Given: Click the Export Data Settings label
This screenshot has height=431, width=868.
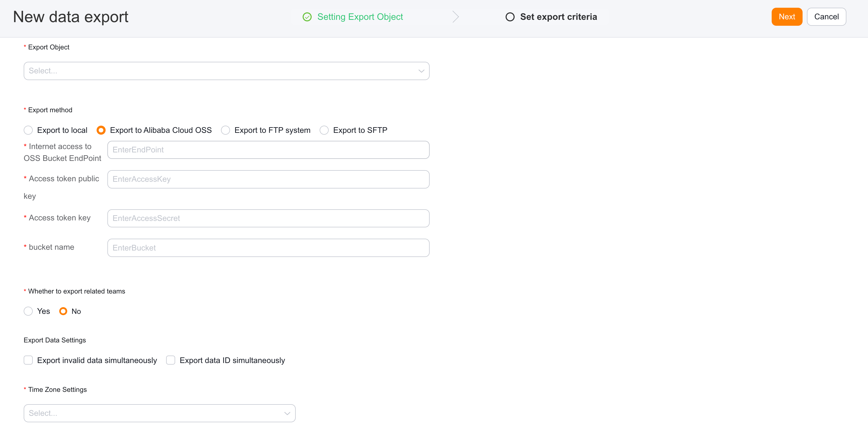Looking at the screenshot, I should [55, 340].
